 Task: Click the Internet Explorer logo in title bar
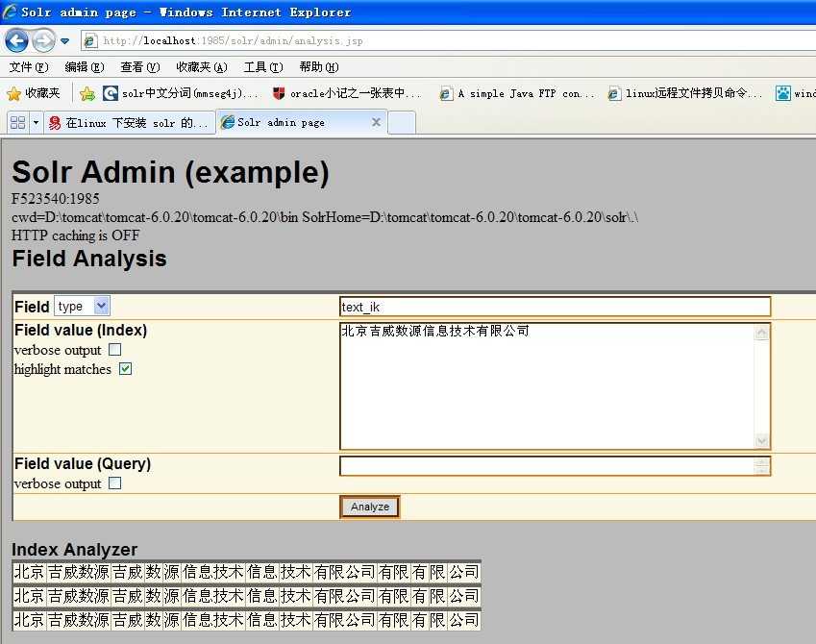pos(10,12)
